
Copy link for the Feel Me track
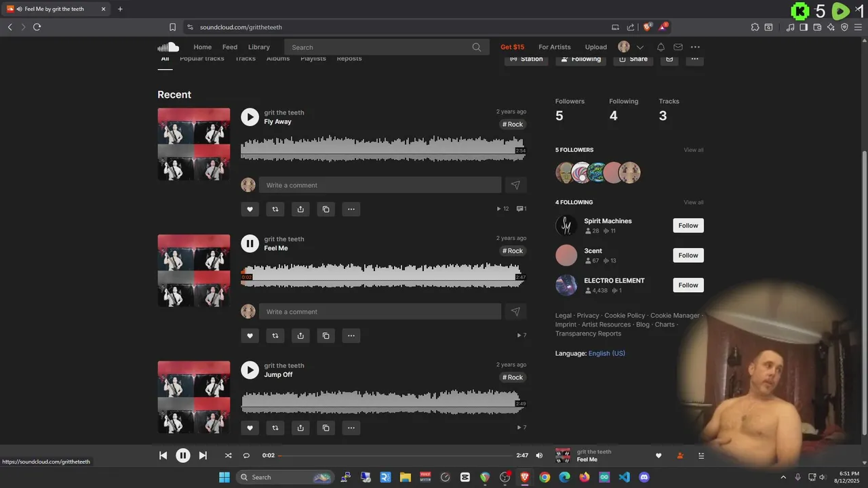325,335
